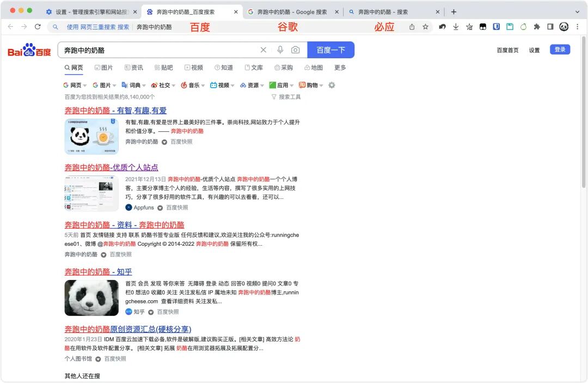
Task: Click the star-with-lines bookmark extension icon
Action: (469, 27)
